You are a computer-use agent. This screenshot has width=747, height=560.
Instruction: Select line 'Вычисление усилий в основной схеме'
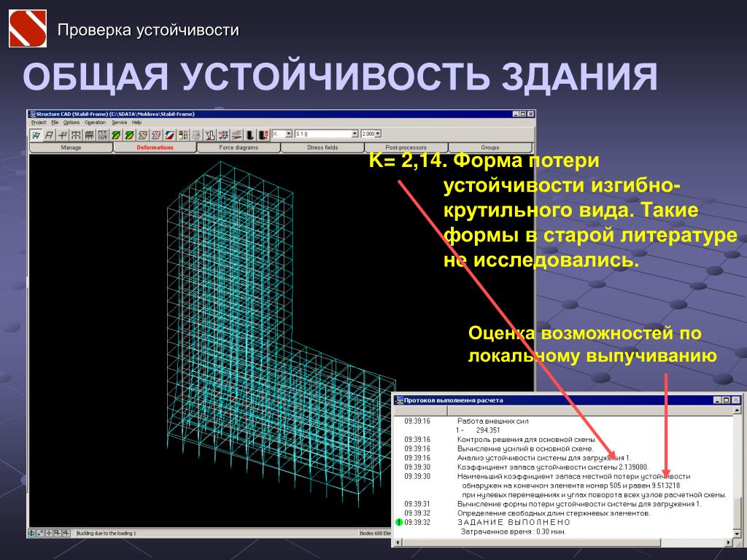tap(525, 448)
